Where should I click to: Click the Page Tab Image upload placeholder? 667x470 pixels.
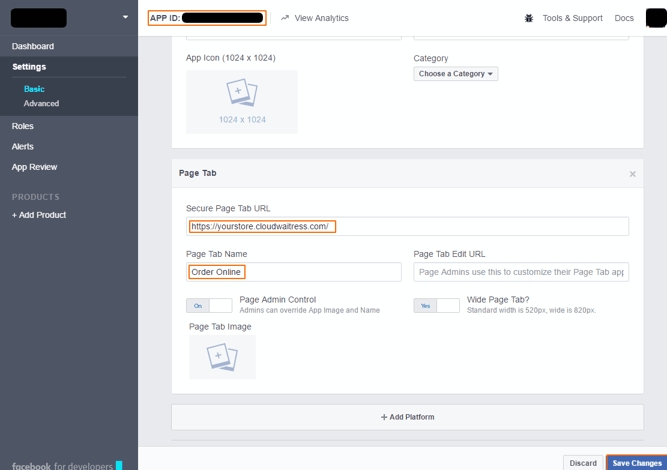222,357
